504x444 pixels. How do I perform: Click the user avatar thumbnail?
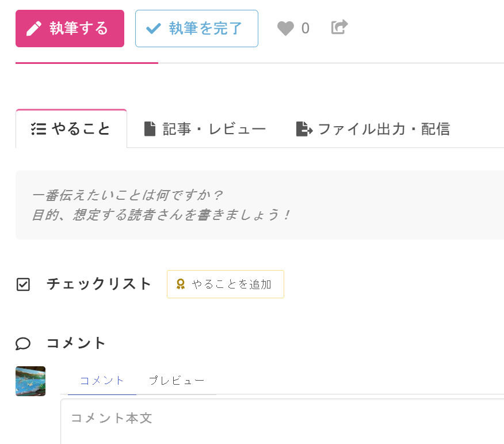[x=30, y=381]
